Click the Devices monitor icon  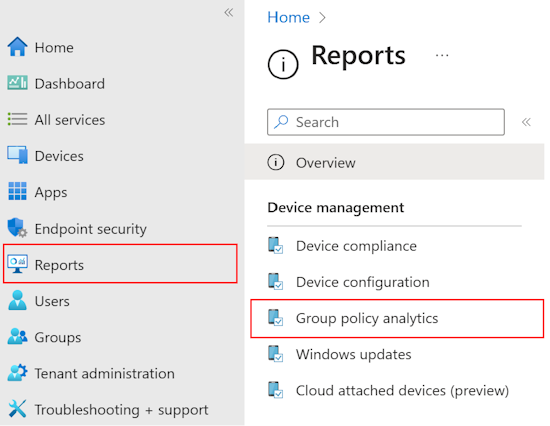[x=17, y=155]
